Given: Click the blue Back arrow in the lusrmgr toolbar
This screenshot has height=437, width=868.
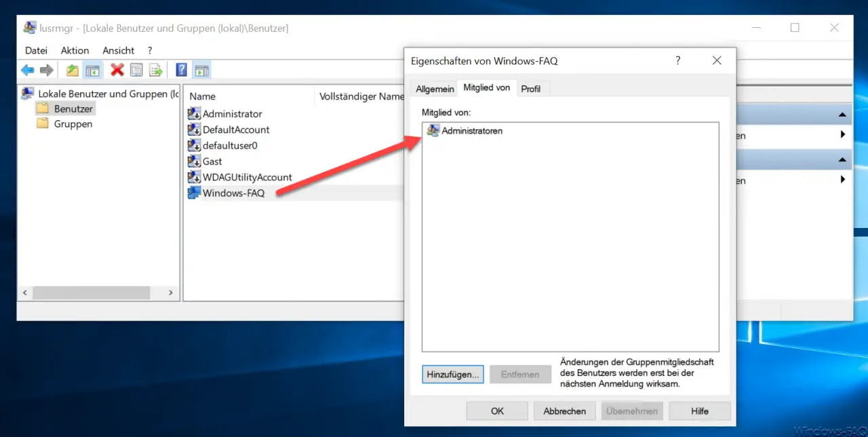Looking at the screenshot, I should coord(28,70).
